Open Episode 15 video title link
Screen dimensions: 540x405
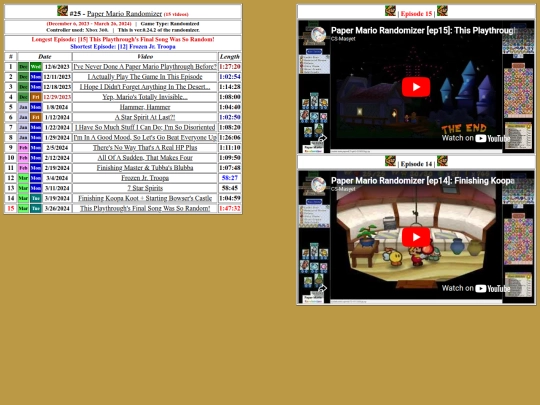tap(424, 30)
